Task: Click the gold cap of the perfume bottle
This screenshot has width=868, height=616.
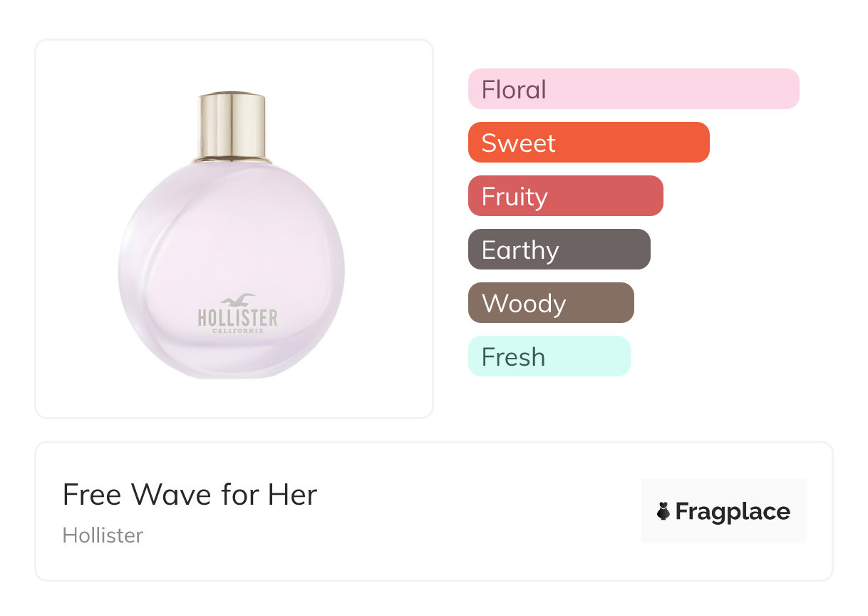Action: click(x=232, y=126)
